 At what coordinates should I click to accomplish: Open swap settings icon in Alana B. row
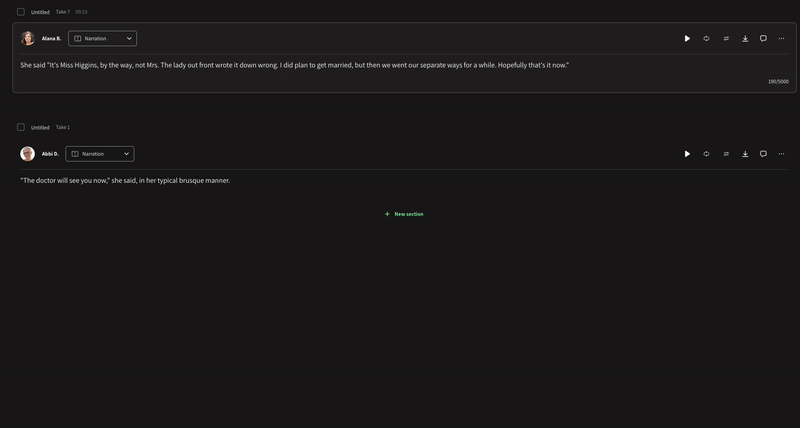(726, 39)
